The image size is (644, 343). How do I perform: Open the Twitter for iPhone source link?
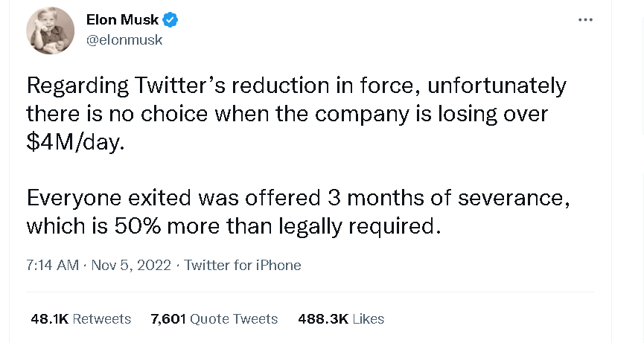(243, 265)
